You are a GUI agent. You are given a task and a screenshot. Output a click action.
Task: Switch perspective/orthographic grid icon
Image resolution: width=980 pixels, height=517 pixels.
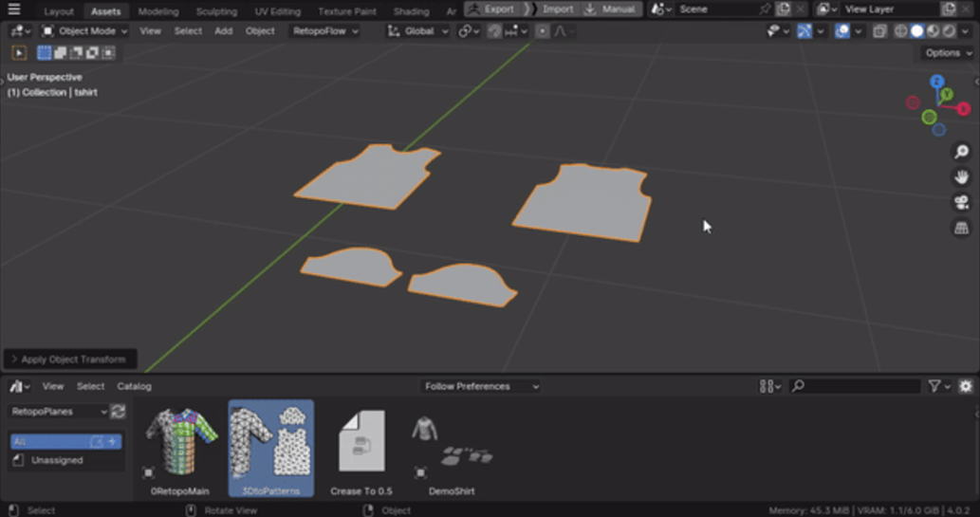tap(961, 228)
